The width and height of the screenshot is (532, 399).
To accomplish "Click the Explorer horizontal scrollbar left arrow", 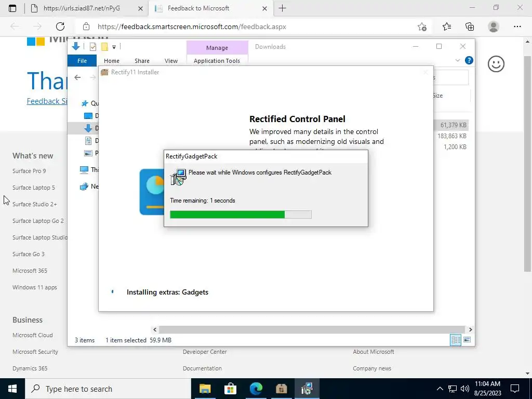I will pos(155,329).
